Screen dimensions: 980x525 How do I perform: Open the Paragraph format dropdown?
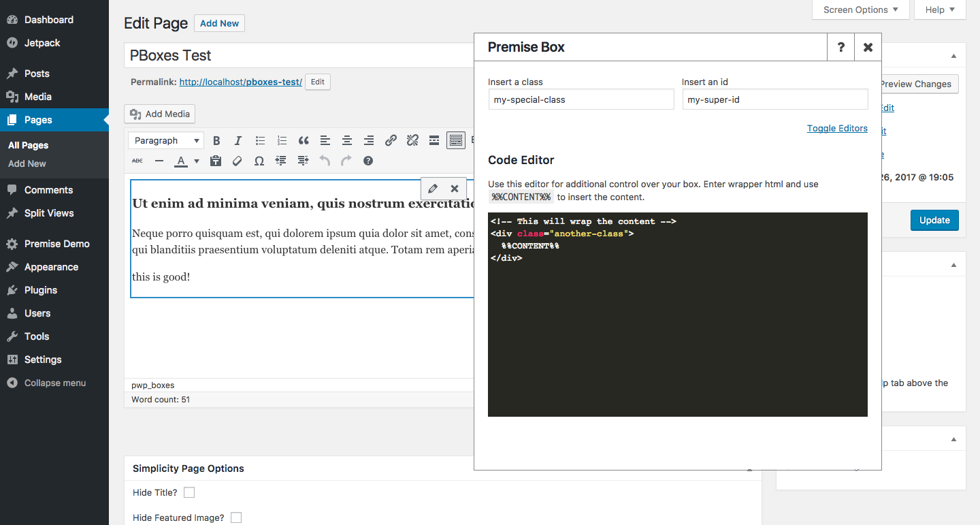click(166, 140)
